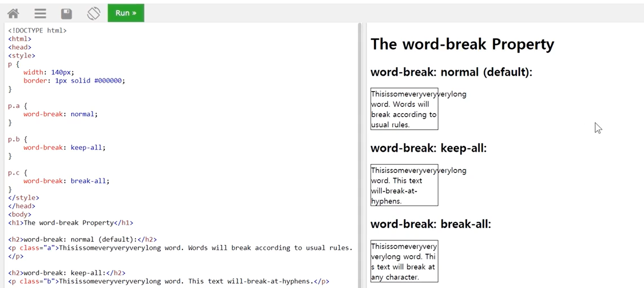Viewport: 644px width, 288px height.
Task: Click the border color value #000000 in the code
Action: point(108,81)
